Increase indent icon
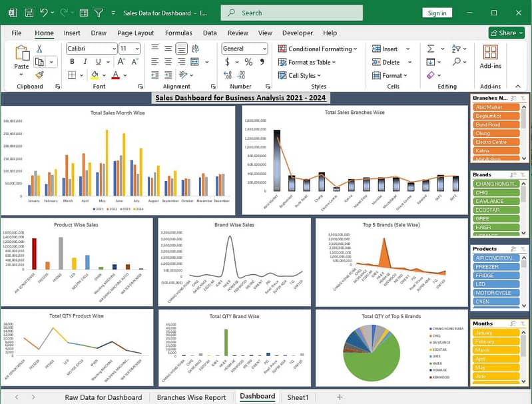Image resolution: width=532 pixels, height=404 pixels. coord(168,75)
